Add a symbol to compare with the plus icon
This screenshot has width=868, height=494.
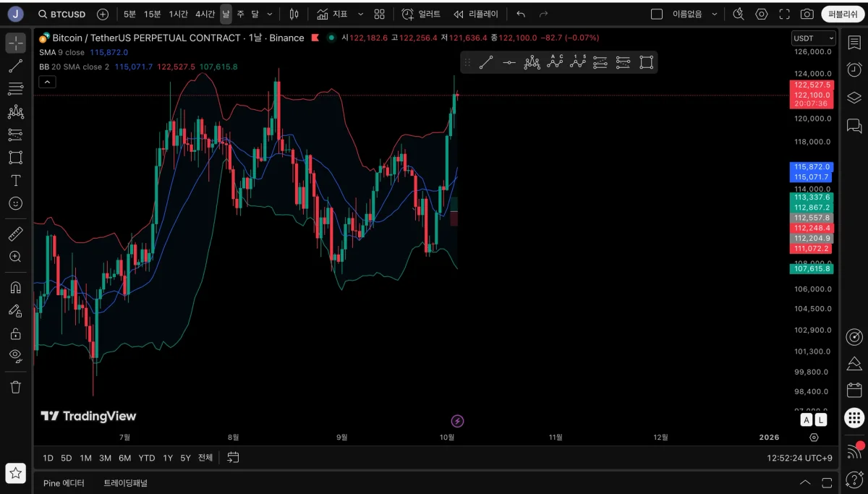click(103, 14)
